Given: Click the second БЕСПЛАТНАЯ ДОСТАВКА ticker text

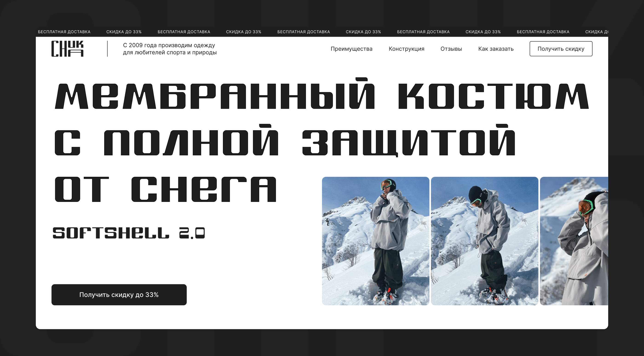Looking at the screenshot, I should click(x=184, y=32).
